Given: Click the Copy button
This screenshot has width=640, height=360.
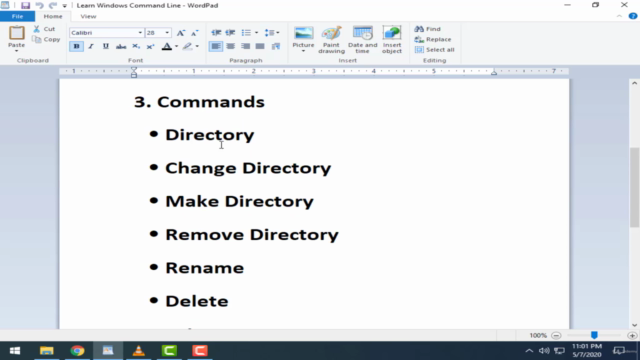Looking at the screenshot, I should coord(46,40).
